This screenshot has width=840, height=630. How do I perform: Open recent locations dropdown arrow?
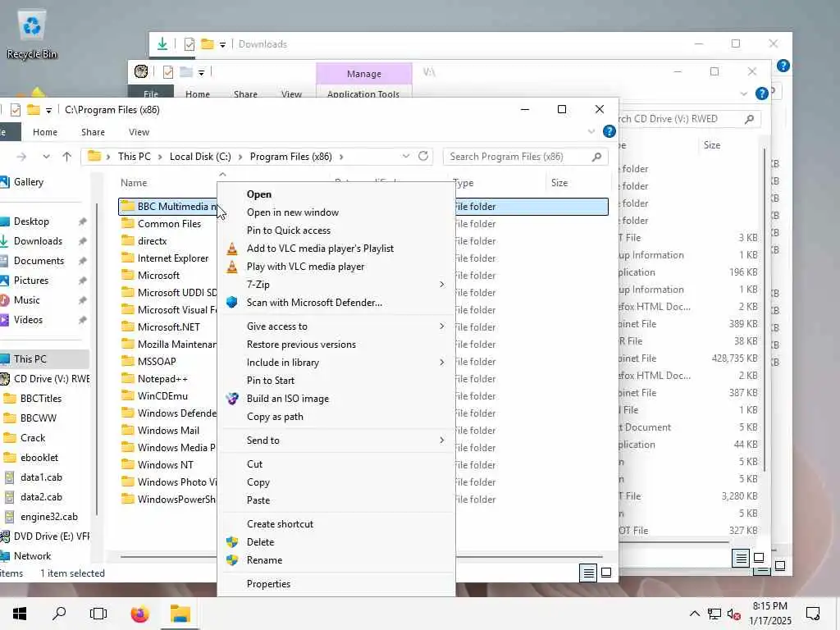[x=46, y=157]
